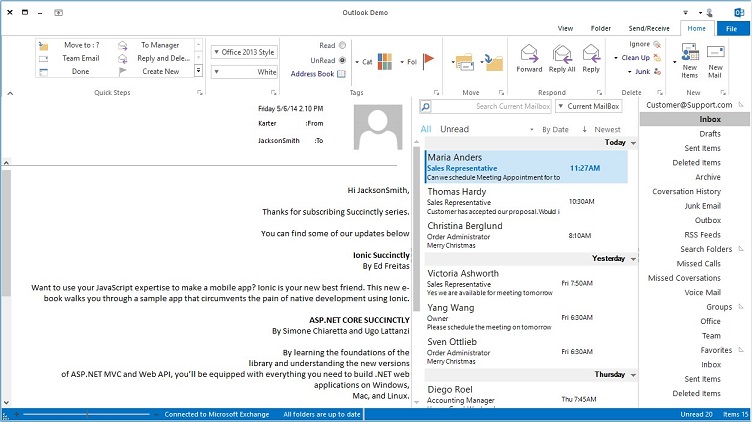Click the Search Current Mailbox field
752x422 pixels.
(491, 106)
